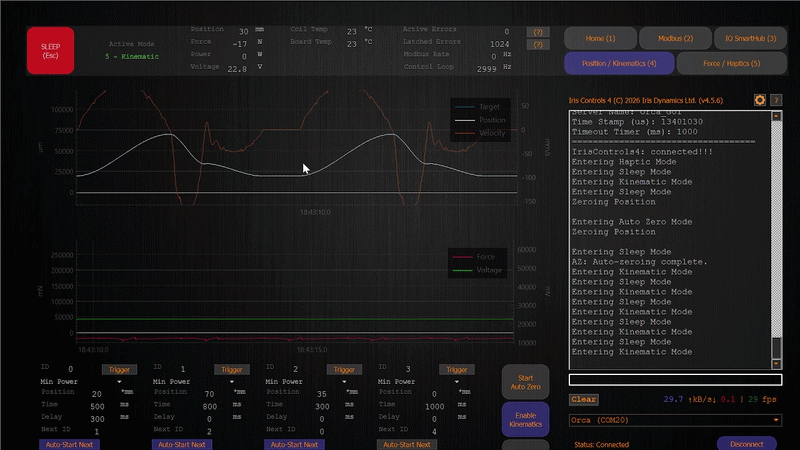This screenshot has width=800, height=450.
Task: Switch to the Force / Haptics (5) tab
Action: click(x=730, y=64)
